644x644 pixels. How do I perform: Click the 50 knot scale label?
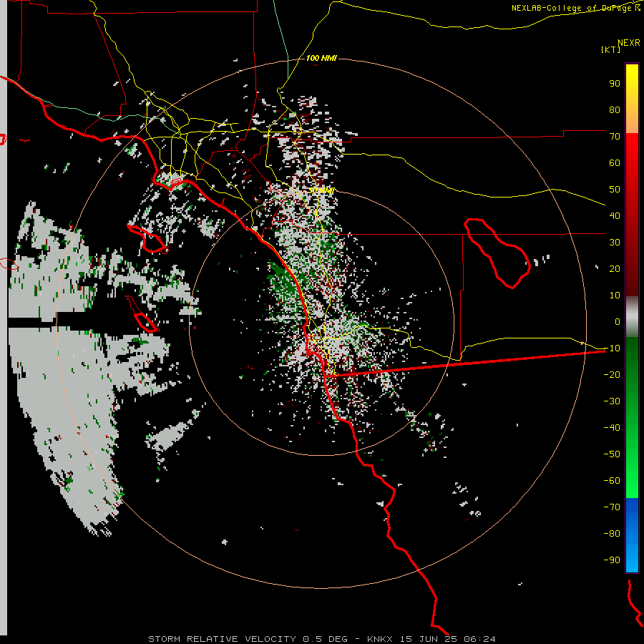click(x=615, y=190)
